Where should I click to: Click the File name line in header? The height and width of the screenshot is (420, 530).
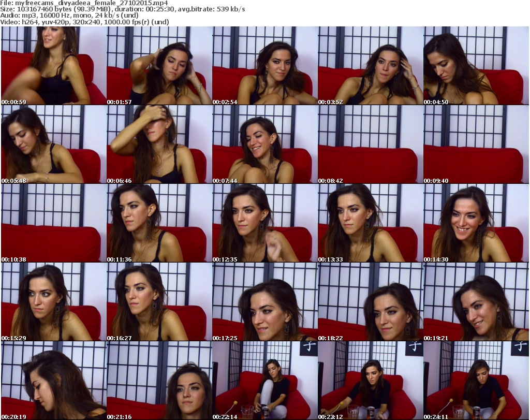[x=84, y=3]
